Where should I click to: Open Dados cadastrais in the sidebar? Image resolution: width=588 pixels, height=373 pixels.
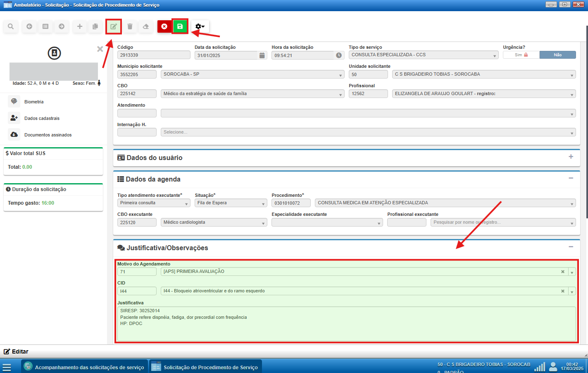point(42,118)
